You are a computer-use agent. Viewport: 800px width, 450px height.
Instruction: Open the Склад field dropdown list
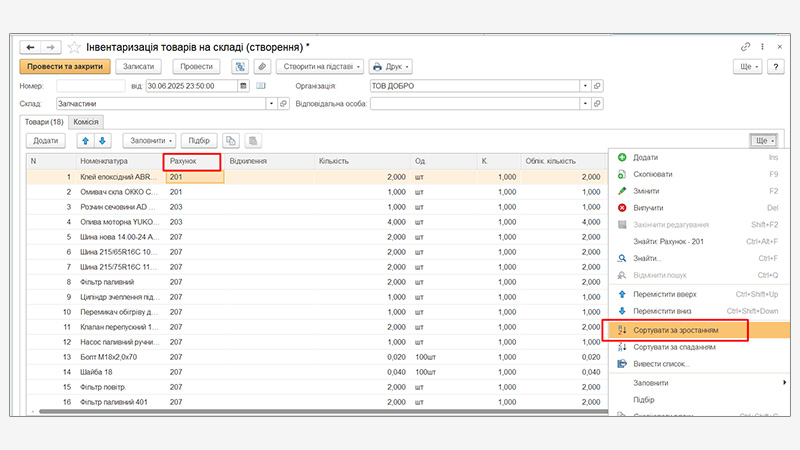click(x=270, y=103)
